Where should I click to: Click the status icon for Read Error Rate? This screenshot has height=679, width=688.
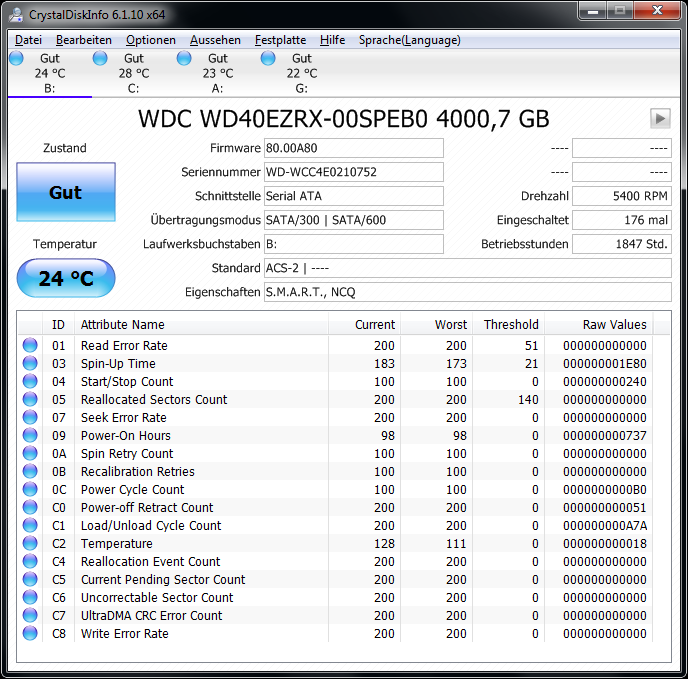pos(30,345)
